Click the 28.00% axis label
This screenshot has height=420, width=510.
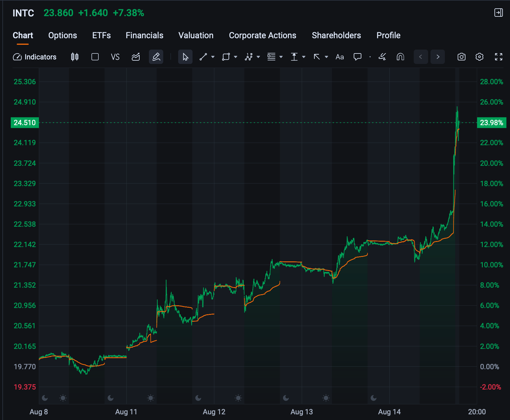(x=491, y=82)
